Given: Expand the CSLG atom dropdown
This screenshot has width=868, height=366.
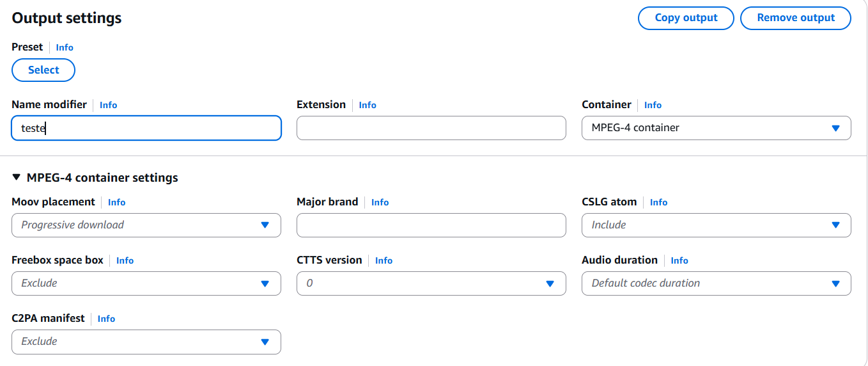Looking at the screenshot, I should 716,225.
